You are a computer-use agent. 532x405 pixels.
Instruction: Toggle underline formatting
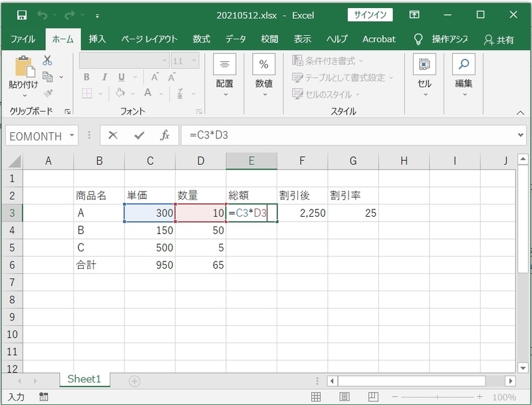(120, 77)
